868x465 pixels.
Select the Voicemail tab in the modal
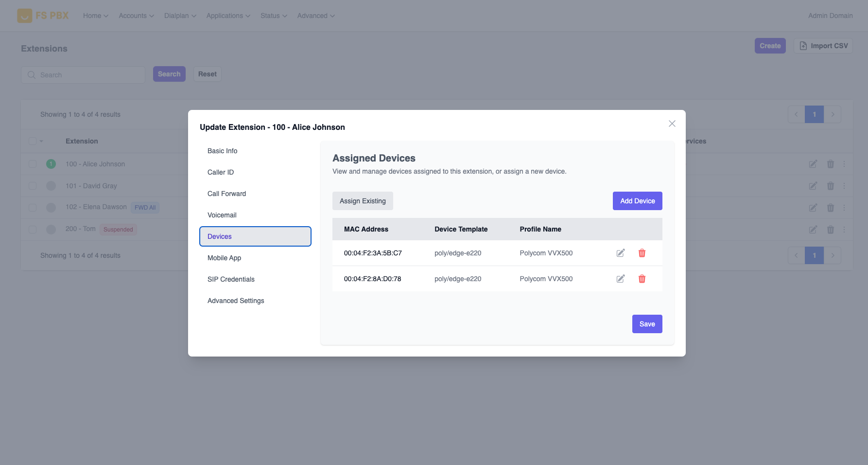tap(222, 215)
